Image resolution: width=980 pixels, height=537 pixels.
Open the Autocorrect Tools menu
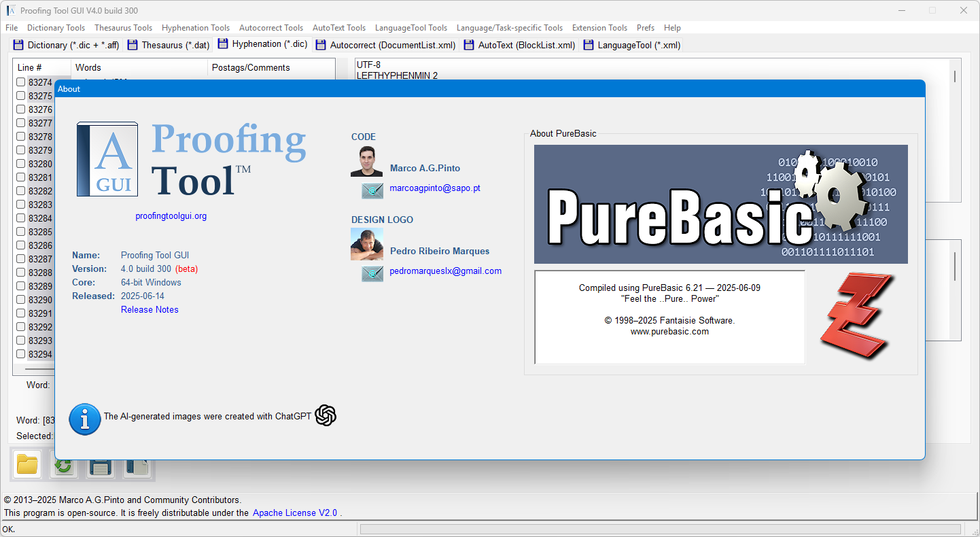coord(271,28)
